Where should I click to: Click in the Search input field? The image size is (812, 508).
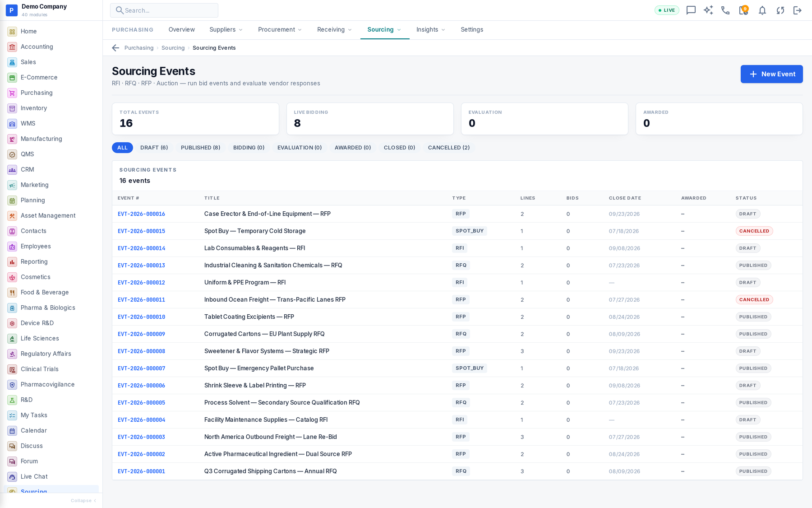[164, 10]
